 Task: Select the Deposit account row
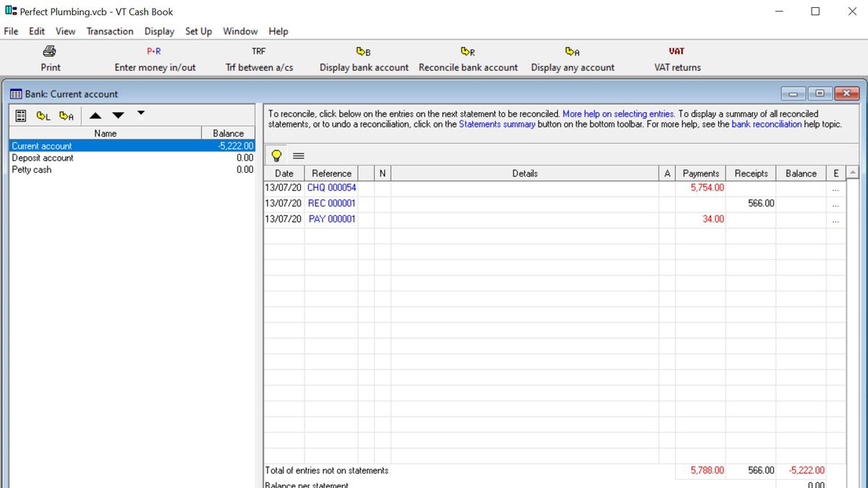coord(43,158)
